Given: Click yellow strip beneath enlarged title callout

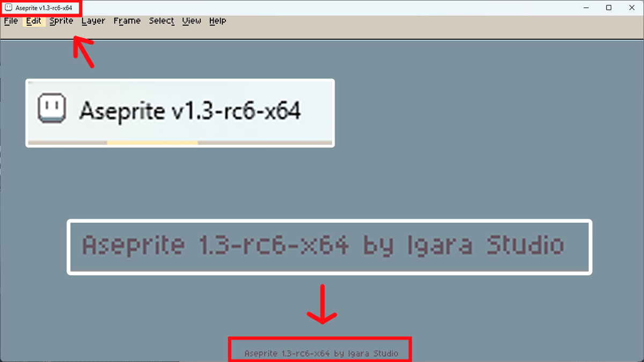Looking at the screenshot, I should [152, 143].
